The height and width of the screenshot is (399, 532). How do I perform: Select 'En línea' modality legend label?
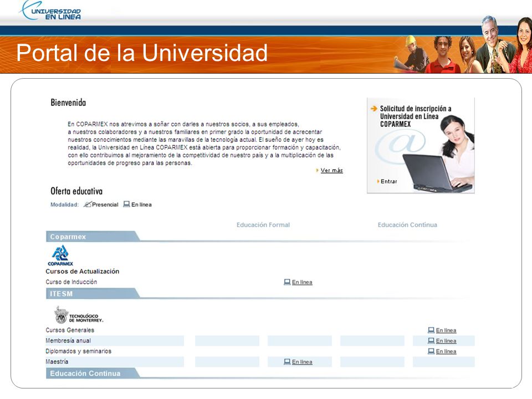click(141, 204)
